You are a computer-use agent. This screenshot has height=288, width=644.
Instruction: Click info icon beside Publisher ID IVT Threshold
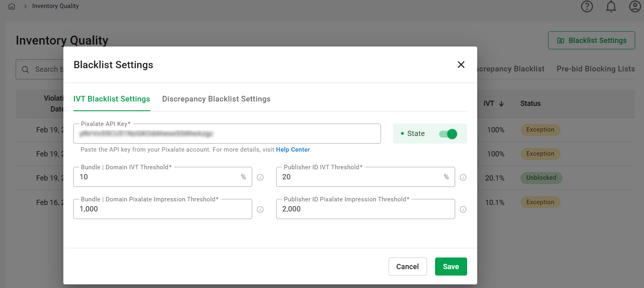[x=463, y=177]
